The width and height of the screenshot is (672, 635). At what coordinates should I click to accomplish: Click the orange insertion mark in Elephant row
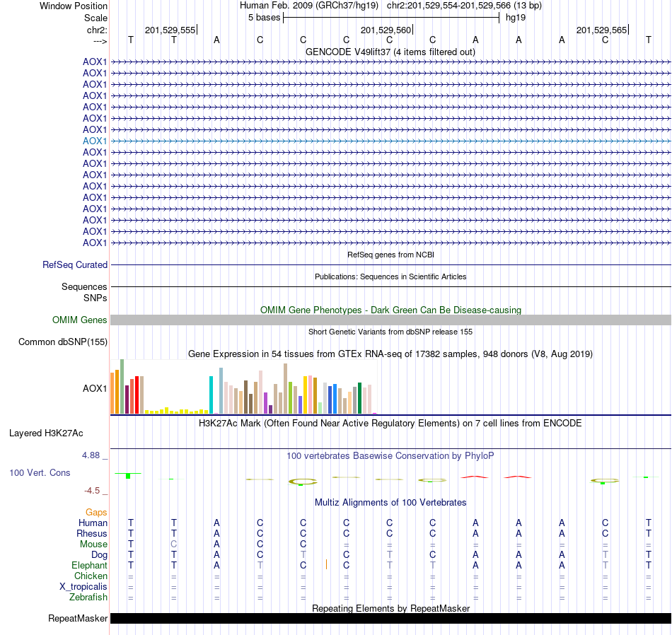pyautogui.click(x=327, y=564)
